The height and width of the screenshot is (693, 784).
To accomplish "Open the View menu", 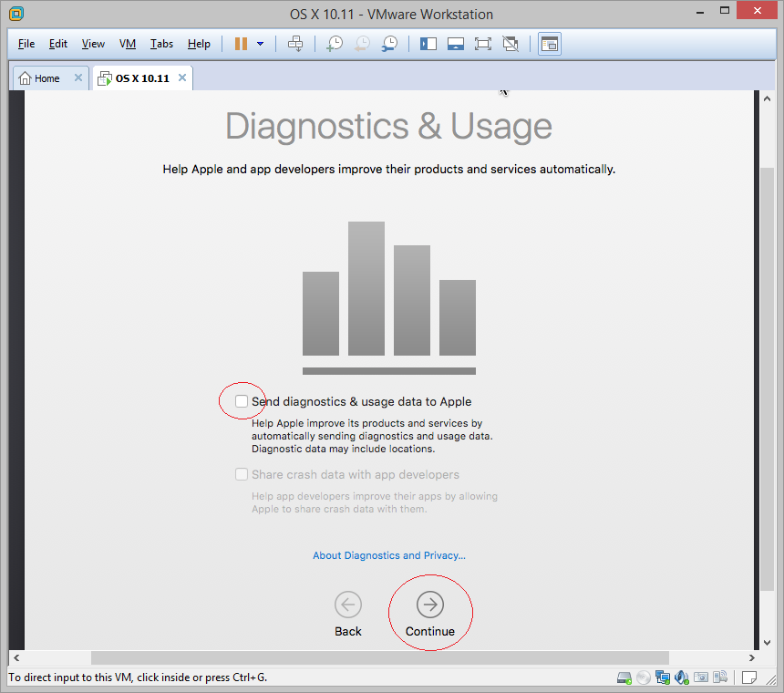I will [93, 44].
